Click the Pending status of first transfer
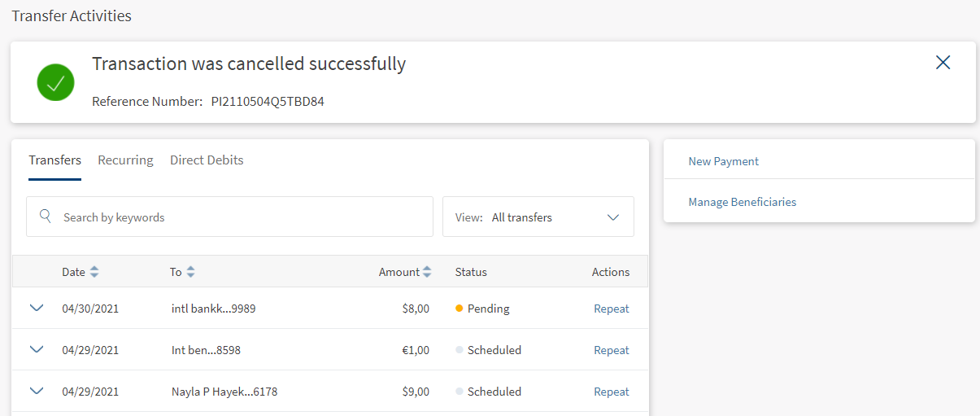The width and height of the screenshot is (980, 416). 488,309
